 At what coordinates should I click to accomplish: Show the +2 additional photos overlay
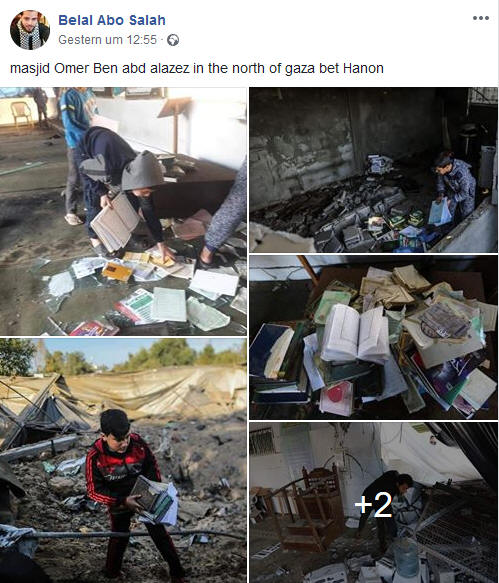click(373, 503)
